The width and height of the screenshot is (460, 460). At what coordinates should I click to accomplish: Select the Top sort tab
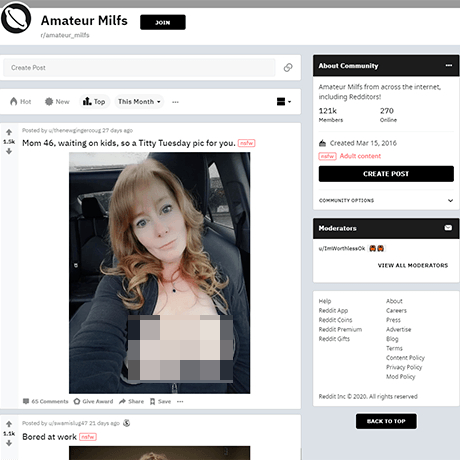(x=94, y=102)
